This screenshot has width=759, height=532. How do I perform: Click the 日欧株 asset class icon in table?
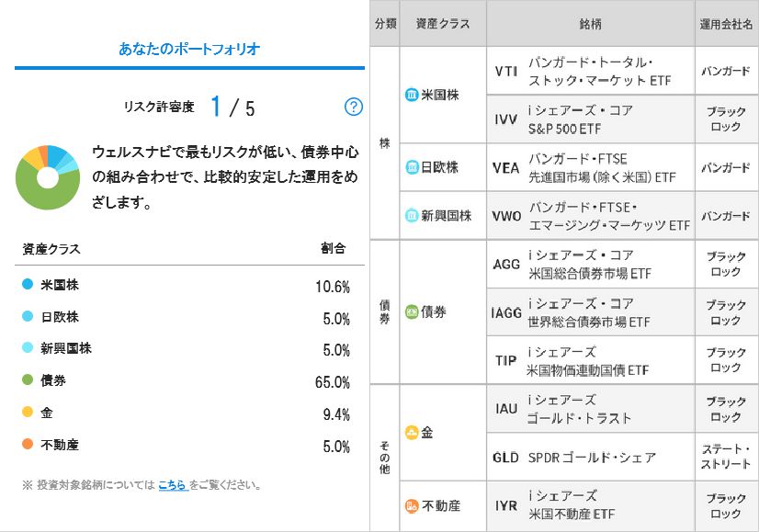tap(412, 167)
